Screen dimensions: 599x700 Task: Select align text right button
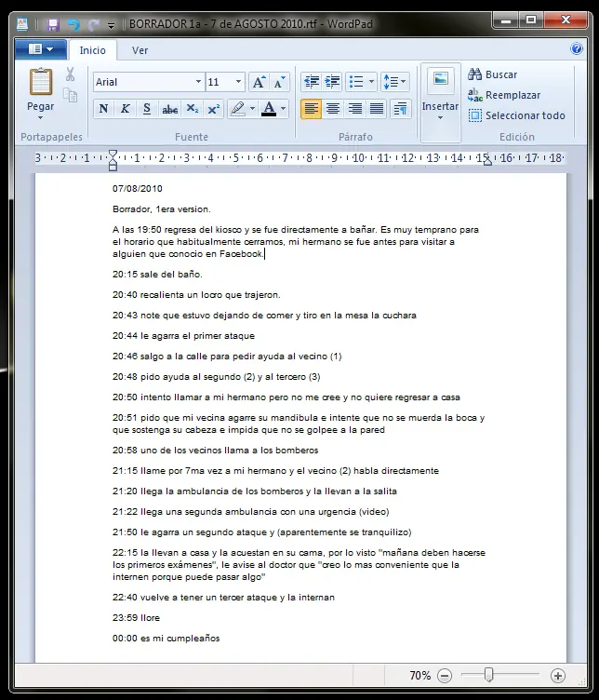[x=355, y=109]
